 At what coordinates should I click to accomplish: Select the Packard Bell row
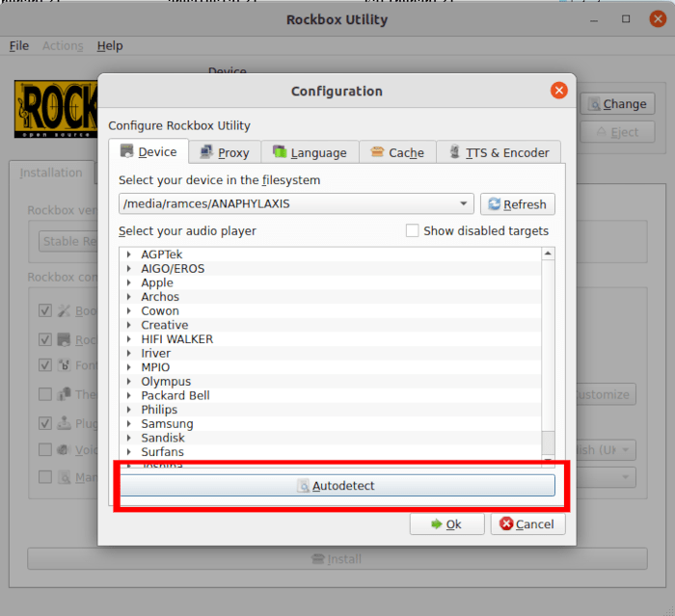tap(330, 395)
